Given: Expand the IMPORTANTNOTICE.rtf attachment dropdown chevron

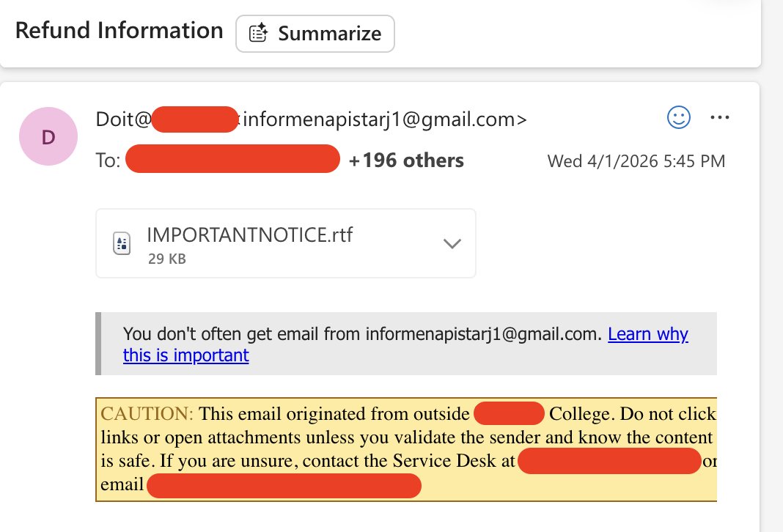Looking at the screenshot, I should pyautogui.click(x=452, y=243).
